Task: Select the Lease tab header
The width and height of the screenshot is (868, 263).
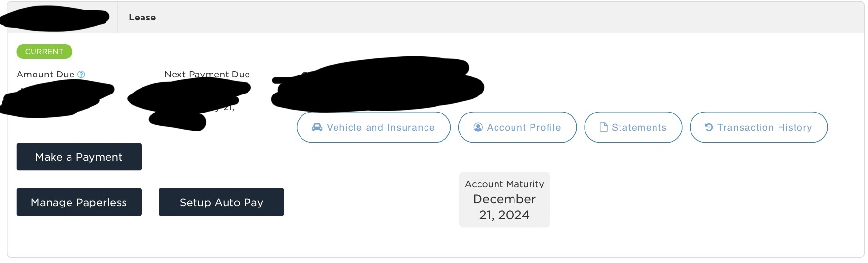Action: click(142, 18)
